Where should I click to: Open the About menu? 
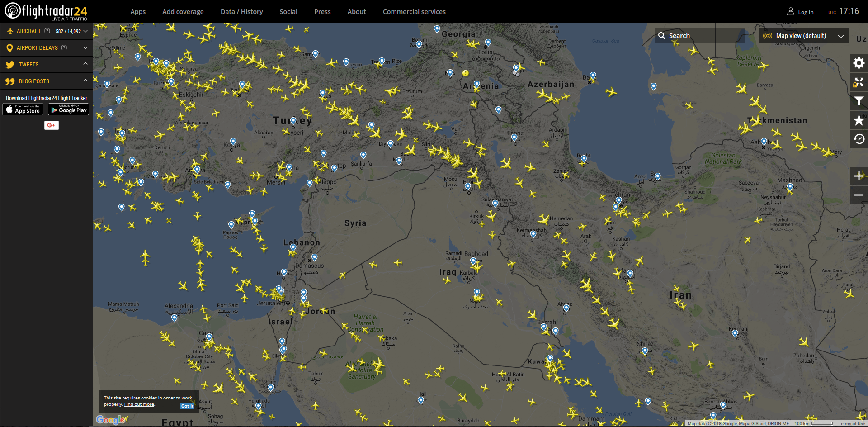click(357, 12)
